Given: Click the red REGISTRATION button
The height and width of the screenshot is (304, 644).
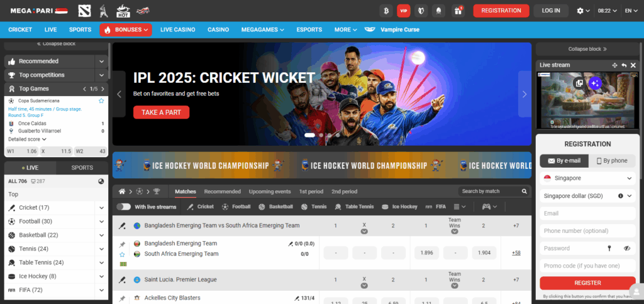Looking at the screenshot, I should click(x=501, y=11).
